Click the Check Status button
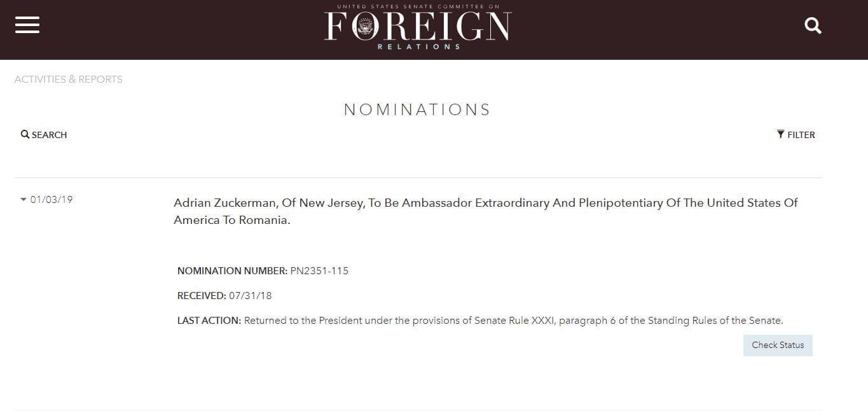 (778, 345)
